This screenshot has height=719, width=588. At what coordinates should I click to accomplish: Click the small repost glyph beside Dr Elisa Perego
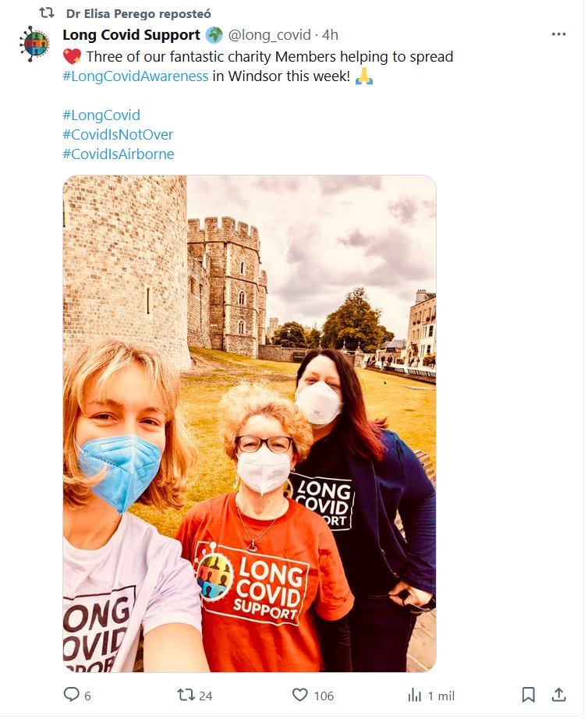click(47, 13)
